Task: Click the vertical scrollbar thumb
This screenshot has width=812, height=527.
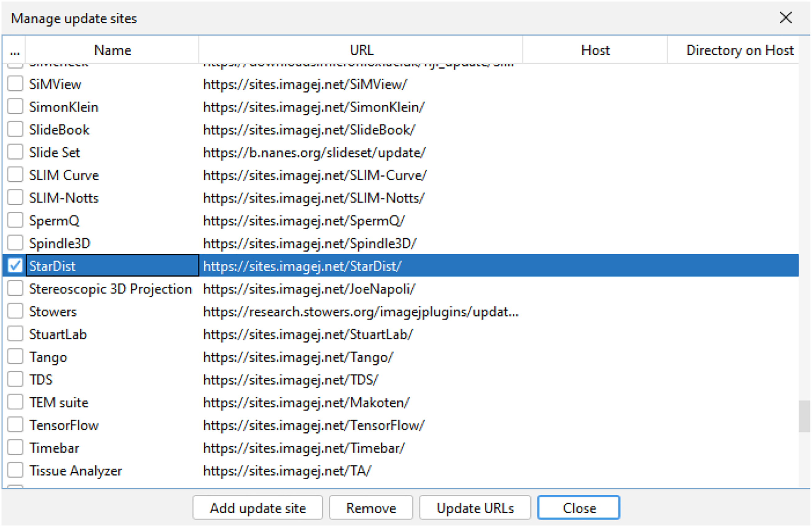Action: [804, 416]
